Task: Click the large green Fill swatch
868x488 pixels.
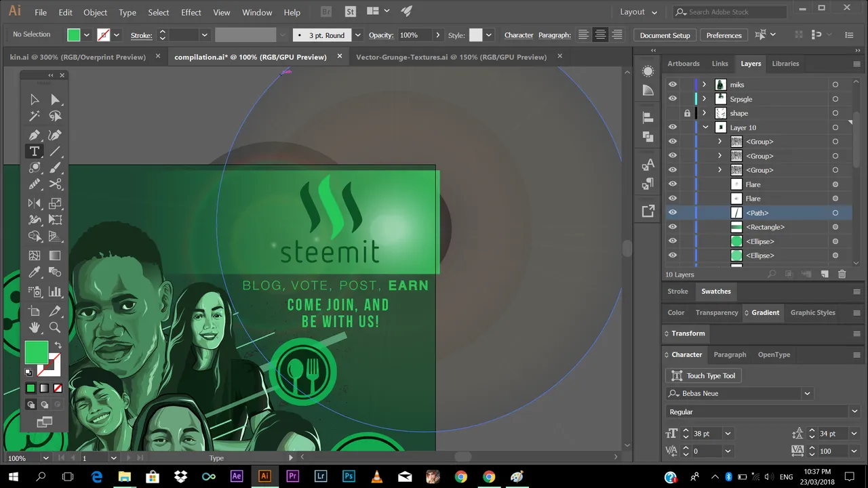Action: pos(37,352)
